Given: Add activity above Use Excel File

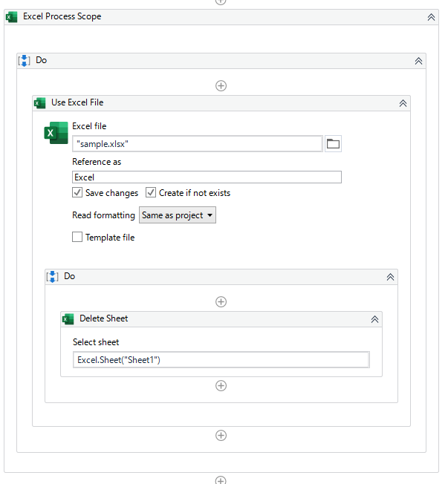Looking at the screenshot, I should pos(221,85).
